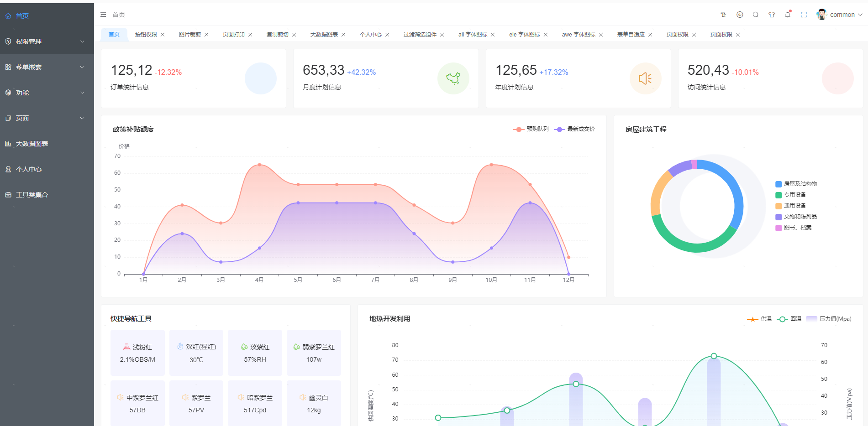This screenshot has width=868, height=426.
Task: Close the 按钮权限 tab
Action: [x=163, y=35]
